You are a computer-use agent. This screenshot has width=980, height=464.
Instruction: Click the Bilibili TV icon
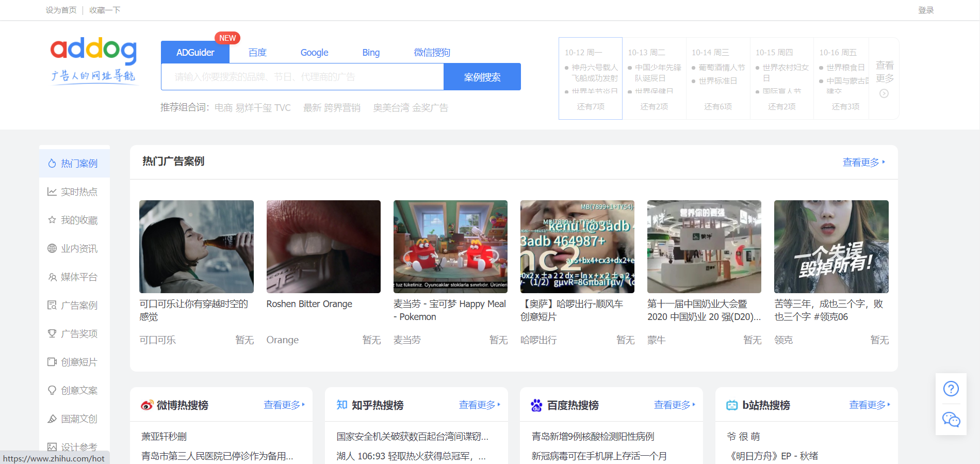coord(731,406)
